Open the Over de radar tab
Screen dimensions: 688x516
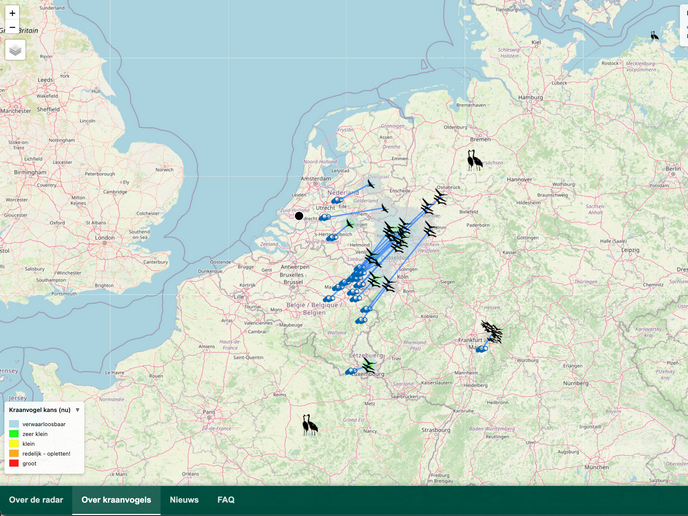pyautogui.click(x=36, y=500)
